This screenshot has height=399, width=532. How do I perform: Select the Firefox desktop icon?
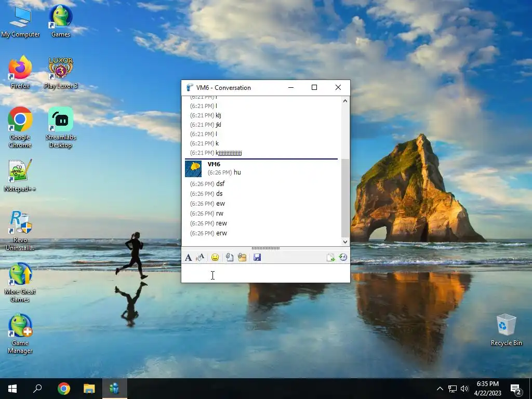point(20,73)
